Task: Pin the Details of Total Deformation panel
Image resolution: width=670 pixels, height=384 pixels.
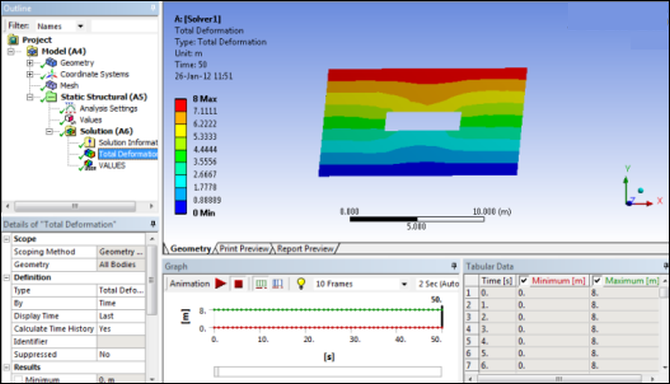Action: (153, 224)
